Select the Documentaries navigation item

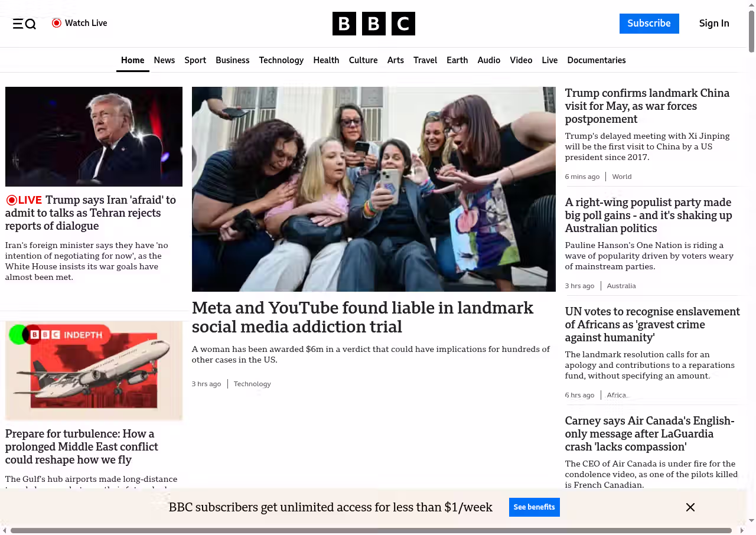click(596, 60)
